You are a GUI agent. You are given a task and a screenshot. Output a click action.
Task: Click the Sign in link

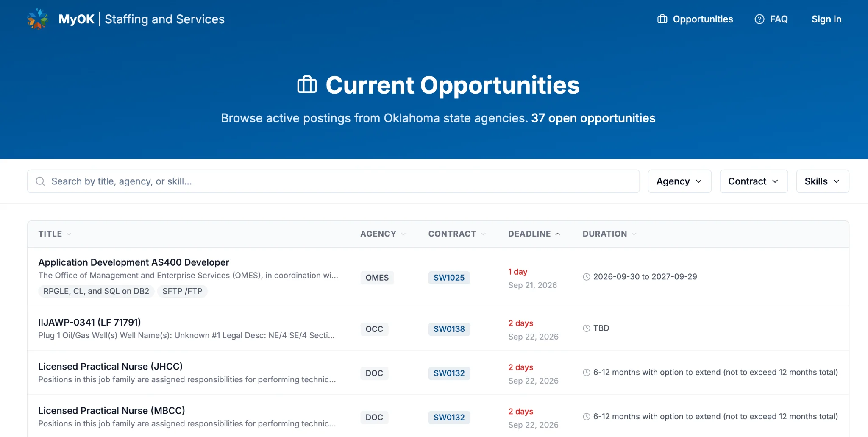tap(826, 19)
